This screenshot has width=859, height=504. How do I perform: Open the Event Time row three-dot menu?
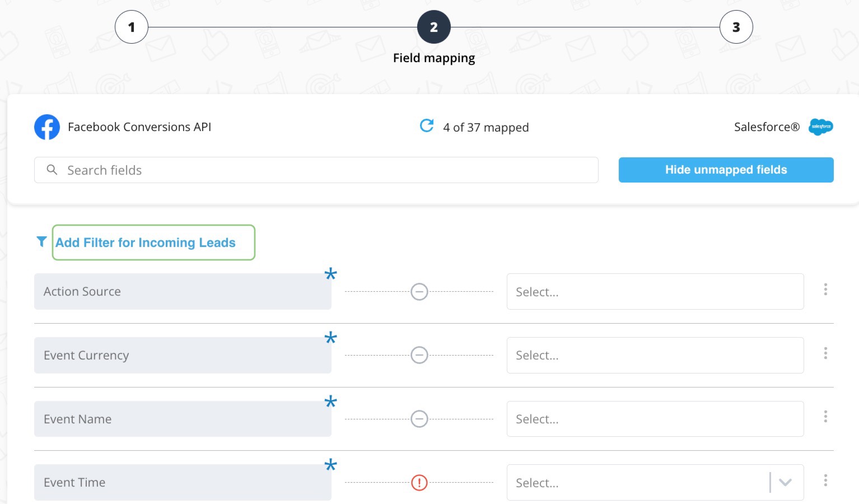point(825,480)
